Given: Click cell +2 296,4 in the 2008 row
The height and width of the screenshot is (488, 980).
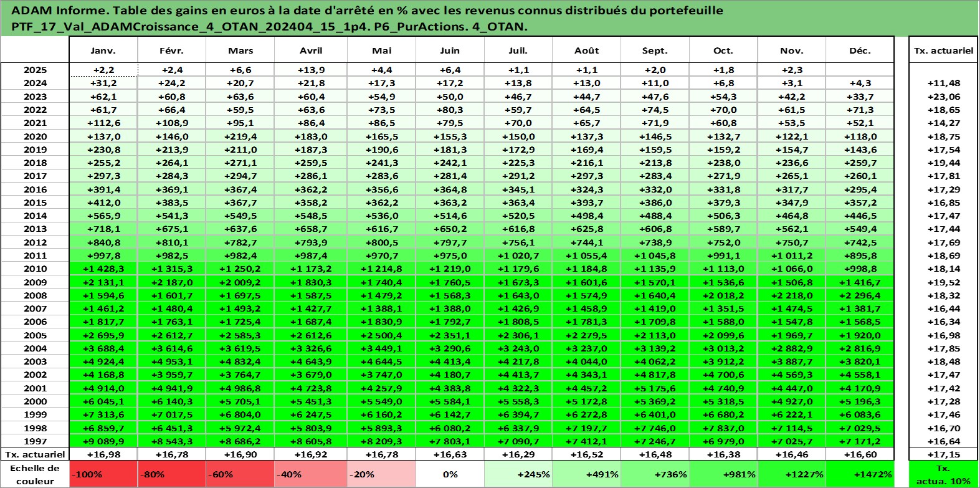Looking at the screenshot, I should click(x=860, y=295).
